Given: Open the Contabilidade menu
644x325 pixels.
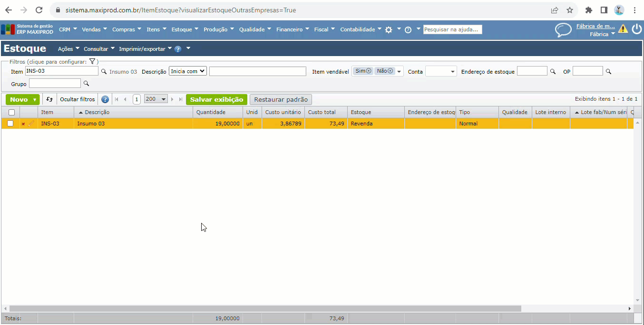Looking at the screenshot, I should pos(361,29).
